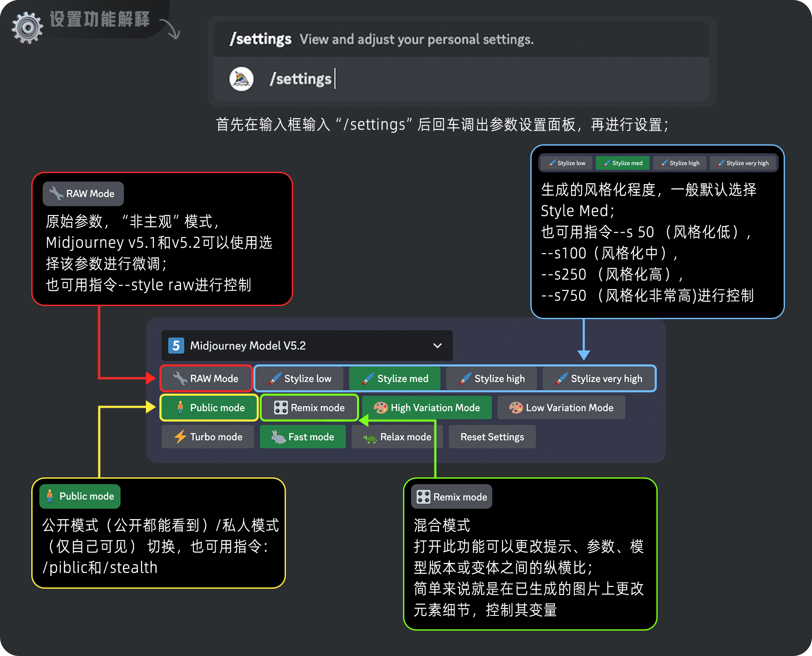Switch to Turbo mode
Viewport: 812px width, 656px height.
point(208,437)
